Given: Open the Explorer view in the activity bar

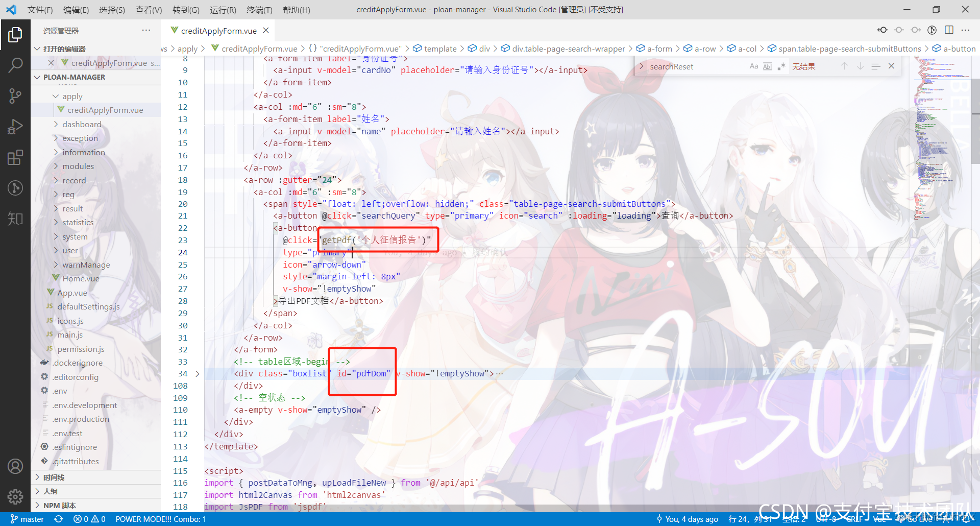Looking at the screenshot, I should click(15, 35).
